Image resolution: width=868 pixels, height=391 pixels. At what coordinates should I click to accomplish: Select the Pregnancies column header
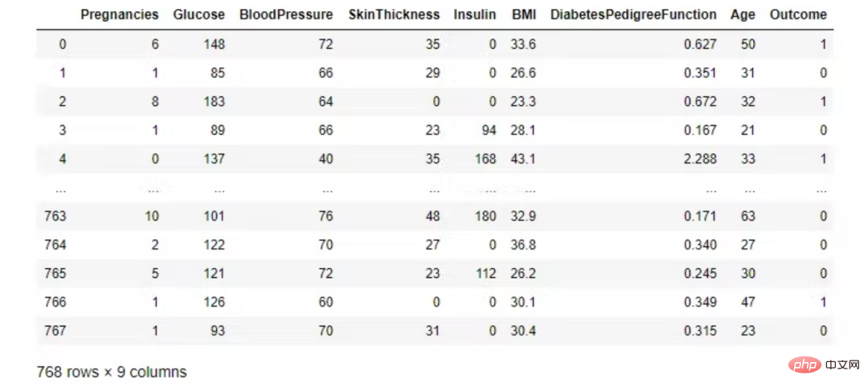point(120,15)
